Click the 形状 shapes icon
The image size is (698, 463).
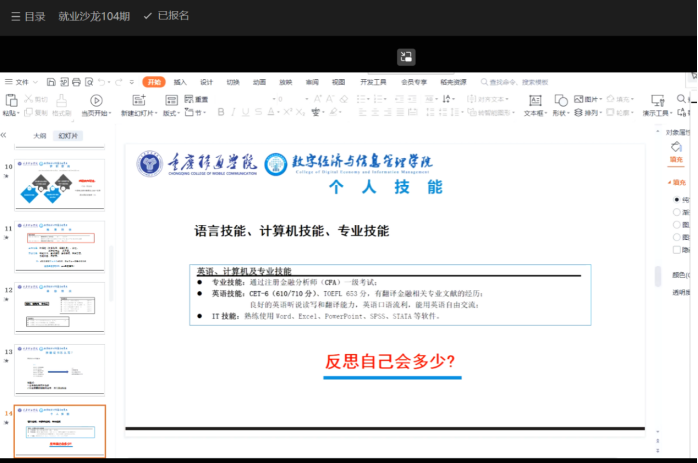[560, 101]
